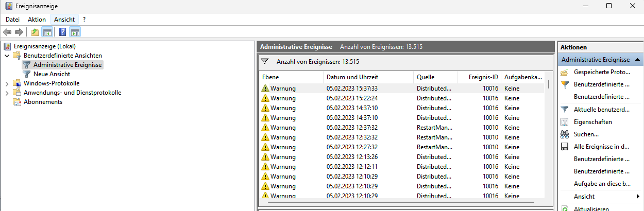This screenshot has width=644, height=211.
Task: Click the filter icon beside Neue Ansicht
Action: [x=27, y=74]
